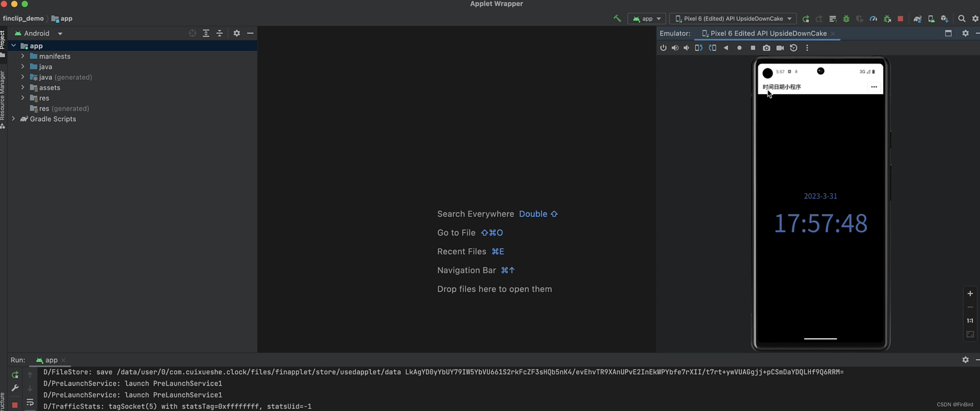Click Rerun app icon in Run panel

coord(15,374)
